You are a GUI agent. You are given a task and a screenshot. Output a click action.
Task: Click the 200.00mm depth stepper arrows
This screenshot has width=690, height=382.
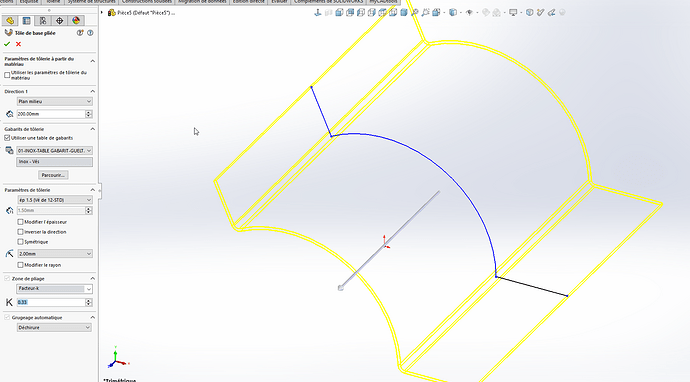(x=88, y=114)
